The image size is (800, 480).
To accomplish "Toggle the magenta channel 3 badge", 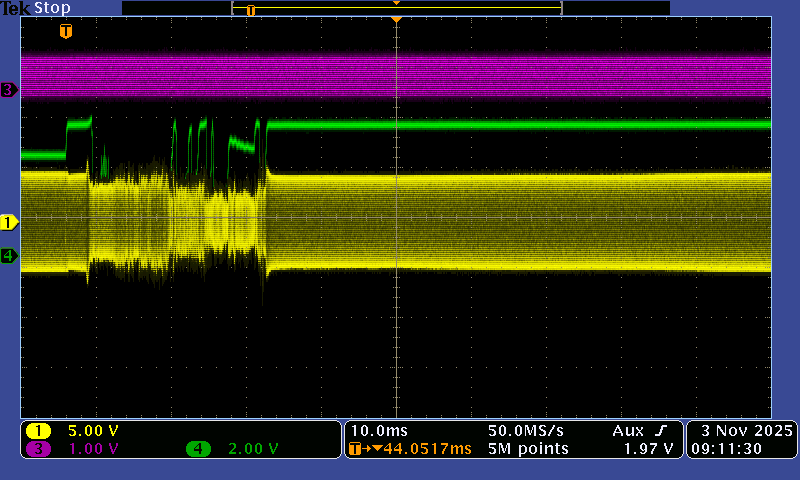I will point(38,449).
